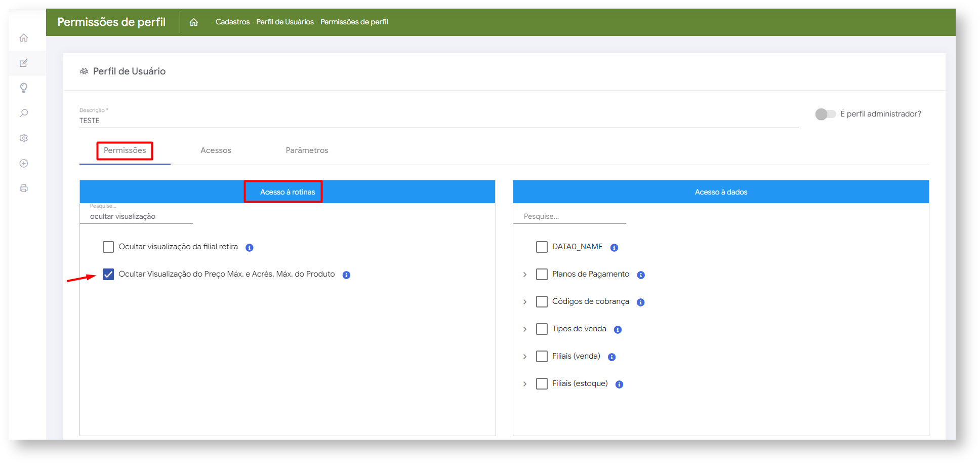
Task: Focus the Acesso à dados search field
Action: point(569,216)
